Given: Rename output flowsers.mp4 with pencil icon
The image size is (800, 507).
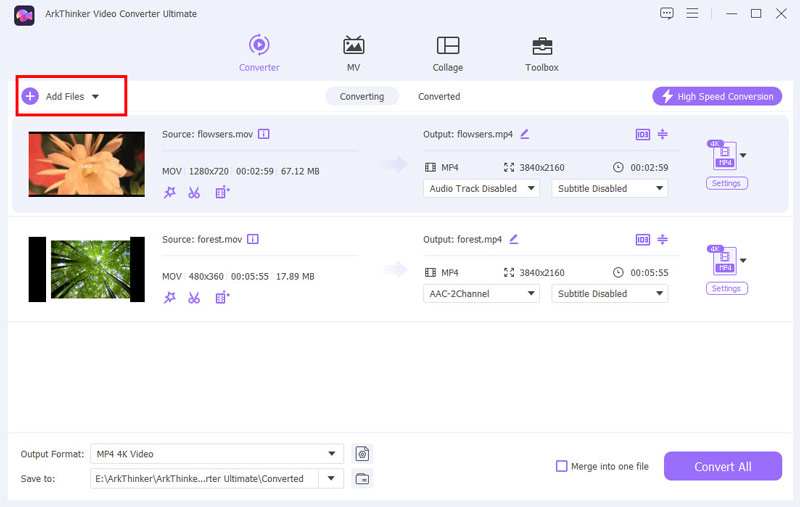Looking at the screenshot, I should (x=524, y=134).
